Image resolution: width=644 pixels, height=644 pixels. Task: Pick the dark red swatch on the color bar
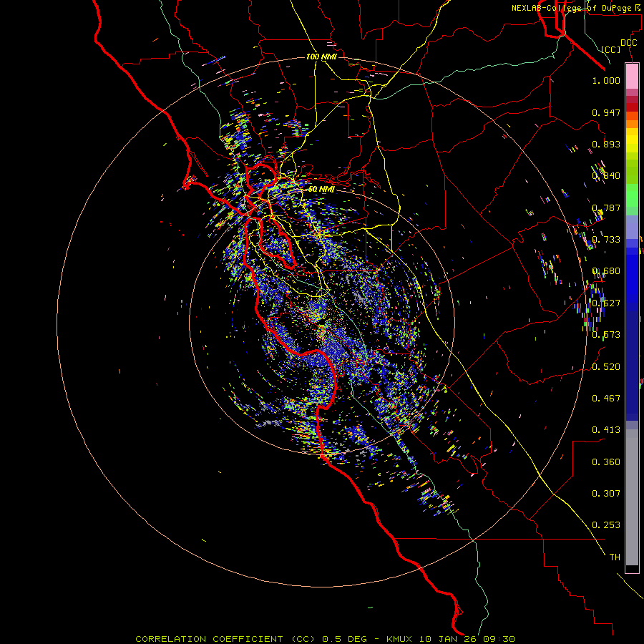pyautogui.click(x=632, y=107)
